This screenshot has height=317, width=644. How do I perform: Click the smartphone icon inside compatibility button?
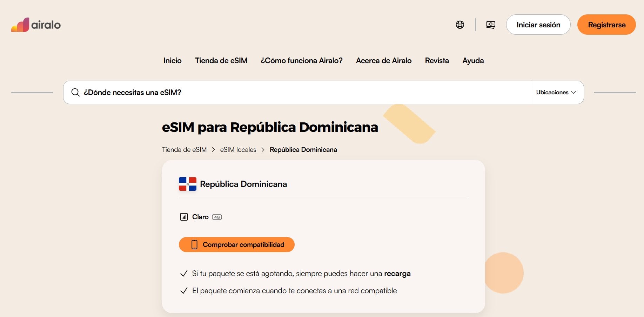click(195, 244)
